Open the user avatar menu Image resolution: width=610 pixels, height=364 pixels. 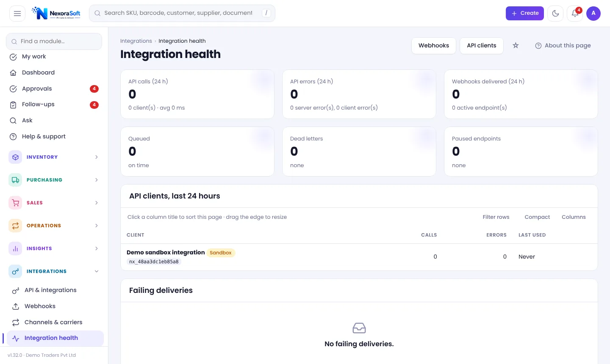point(593,14)
